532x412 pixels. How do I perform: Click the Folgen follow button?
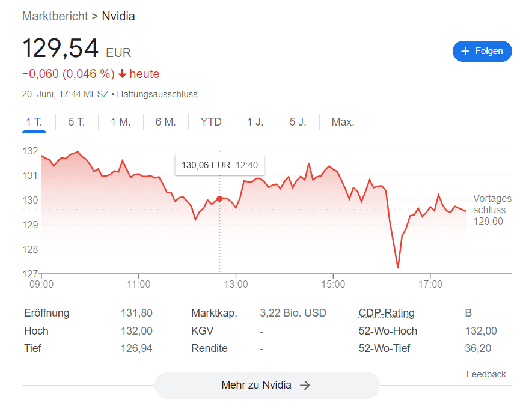(482, 52)
